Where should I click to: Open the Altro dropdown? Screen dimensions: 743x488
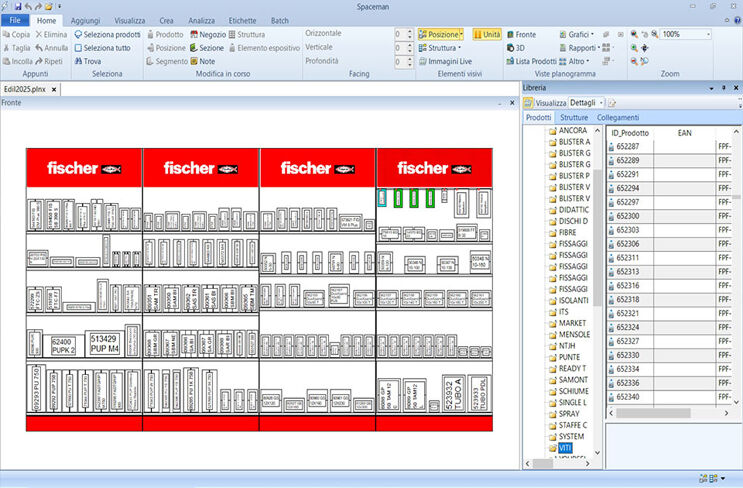coord(588,61)
